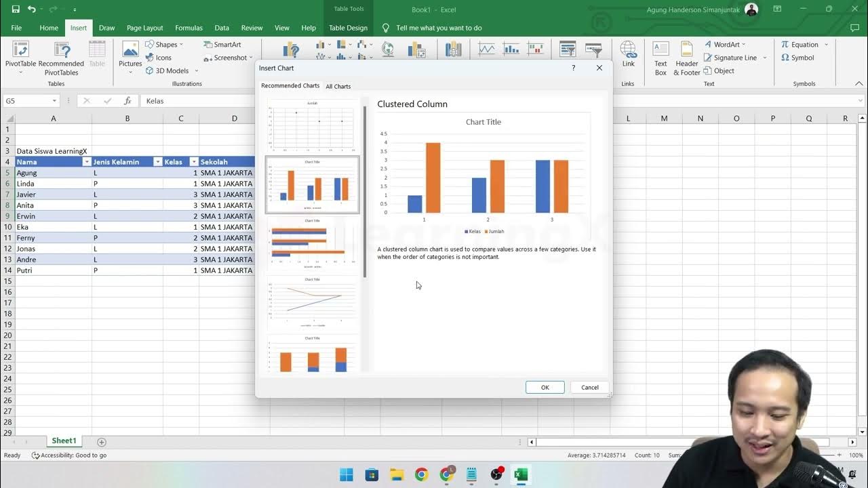Insert a Slicer filter
Viewport: 868px width, 488px height.
pyautogui.click(x=568, y=49)
